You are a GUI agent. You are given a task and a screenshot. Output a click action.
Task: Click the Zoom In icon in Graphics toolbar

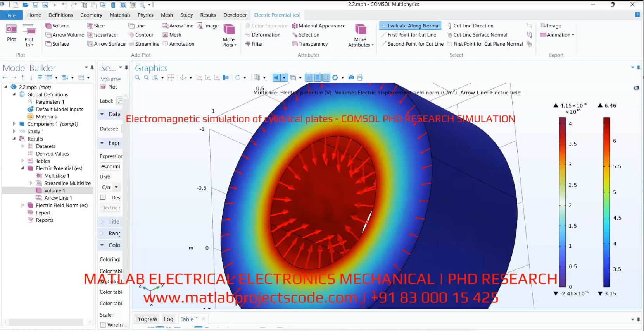tap(138, 77)
